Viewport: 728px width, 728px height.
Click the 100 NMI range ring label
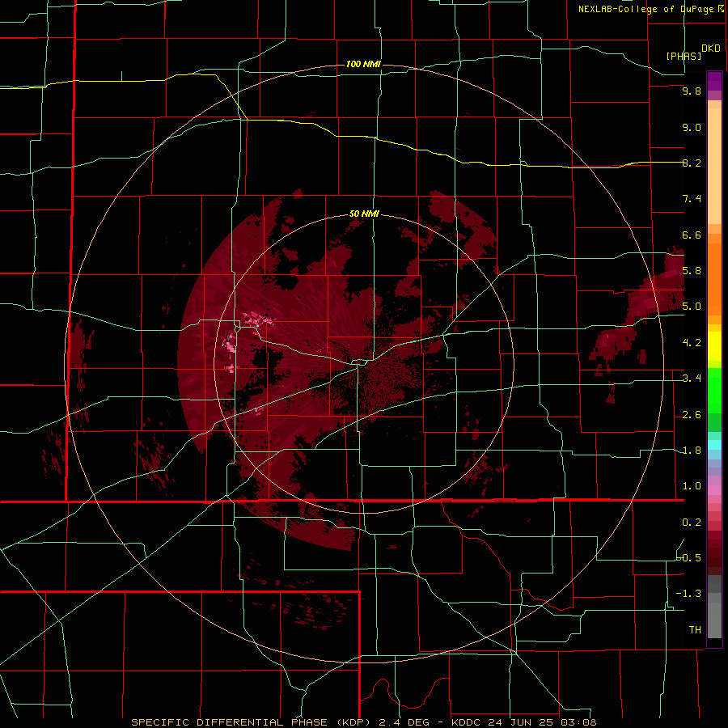[x=363, y=64]
